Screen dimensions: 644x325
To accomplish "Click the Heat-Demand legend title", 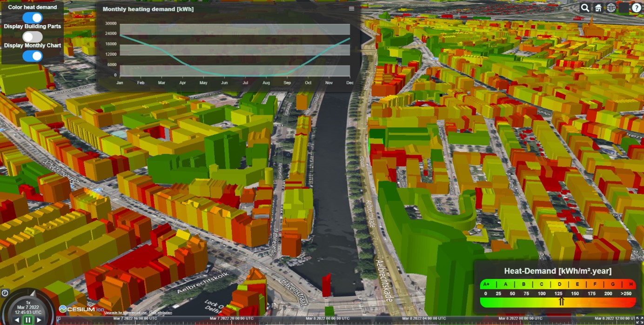I will click(558, 271).
